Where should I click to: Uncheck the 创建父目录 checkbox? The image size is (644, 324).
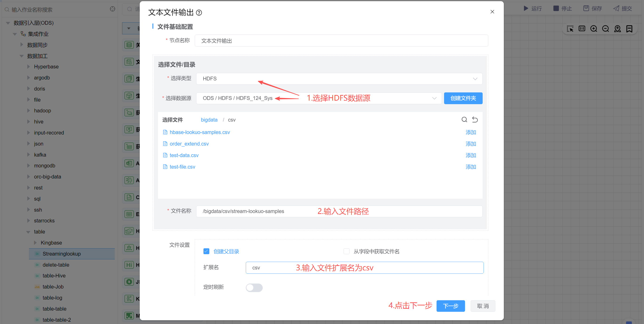tap(206, 251)
